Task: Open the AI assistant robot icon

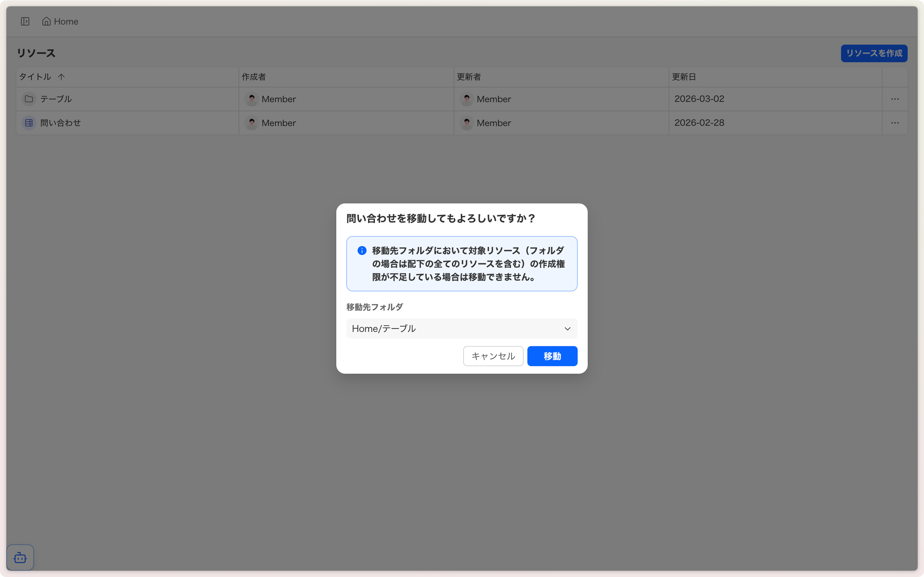Action: point(20,558)
